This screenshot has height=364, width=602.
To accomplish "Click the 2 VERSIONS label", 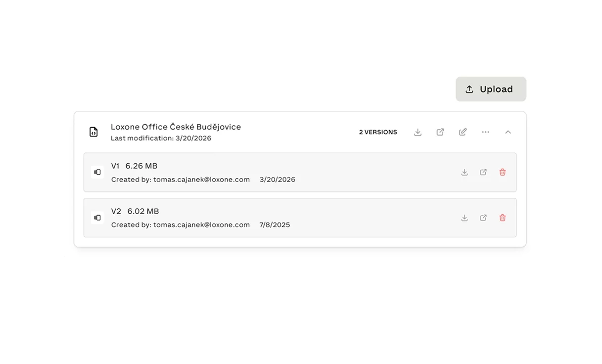I will click(378, 132).
